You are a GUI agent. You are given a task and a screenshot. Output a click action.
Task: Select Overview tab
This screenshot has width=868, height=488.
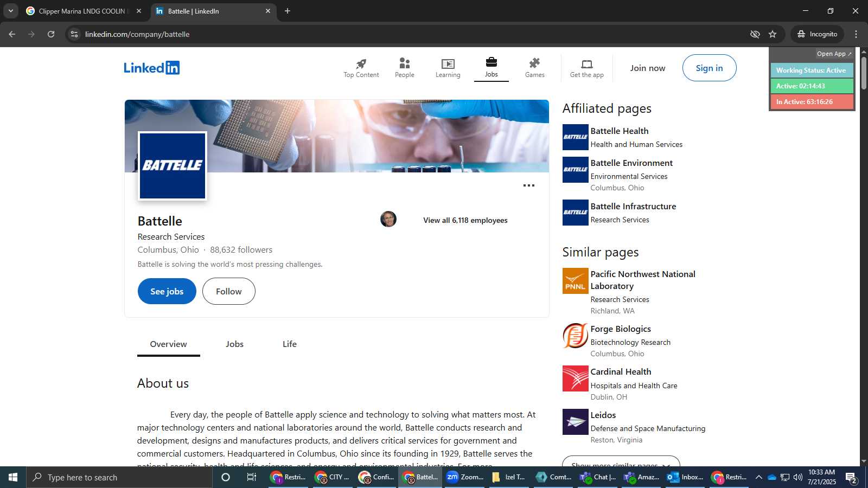click(168, 344)
